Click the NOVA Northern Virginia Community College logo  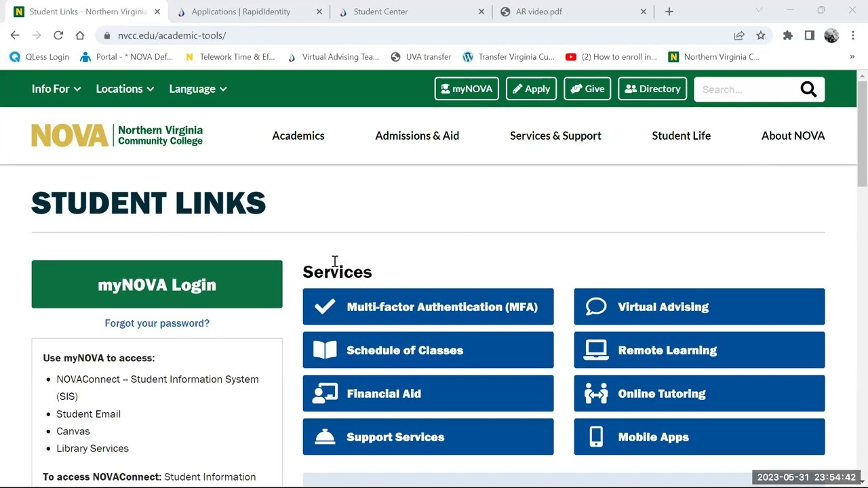[117, 136]
